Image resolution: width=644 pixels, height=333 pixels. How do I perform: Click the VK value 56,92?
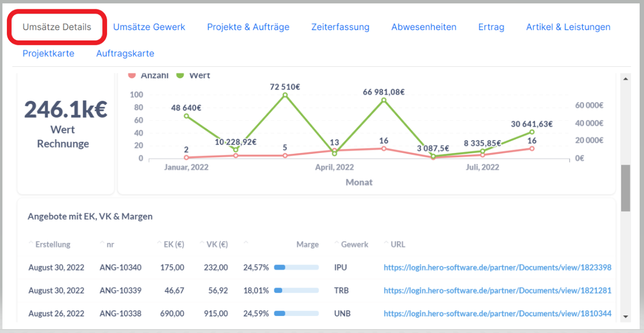[x=218, y=291]
